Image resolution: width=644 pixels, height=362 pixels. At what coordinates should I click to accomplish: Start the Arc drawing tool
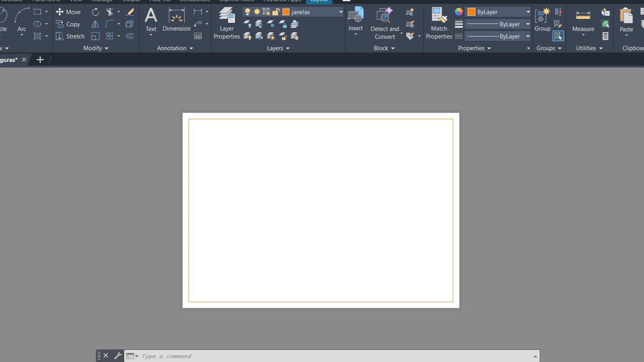pyautogui.click(x=22, y=20)
